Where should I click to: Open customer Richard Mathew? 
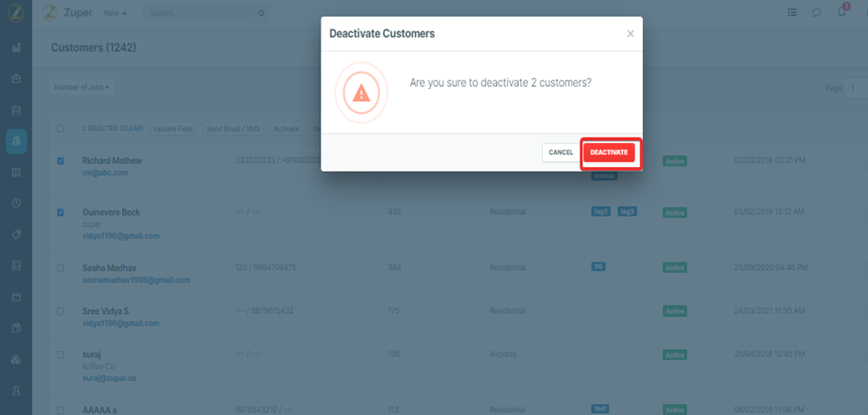coord(112,161)
